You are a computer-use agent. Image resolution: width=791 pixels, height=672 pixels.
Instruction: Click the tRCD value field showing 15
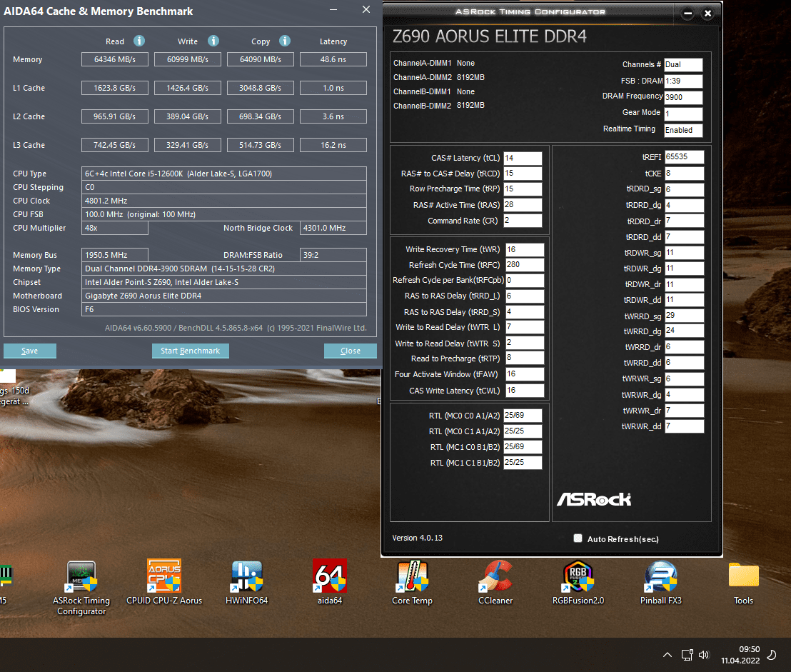(x=523, y=174)
